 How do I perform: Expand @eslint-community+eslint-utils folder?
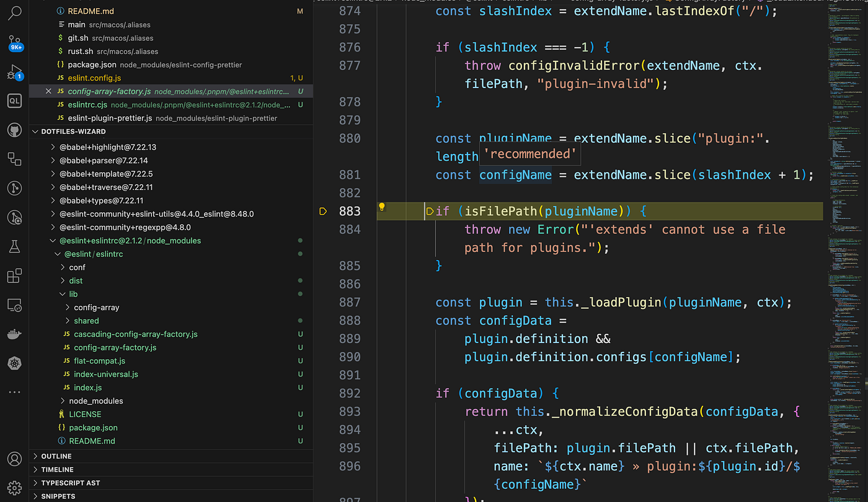156,214
